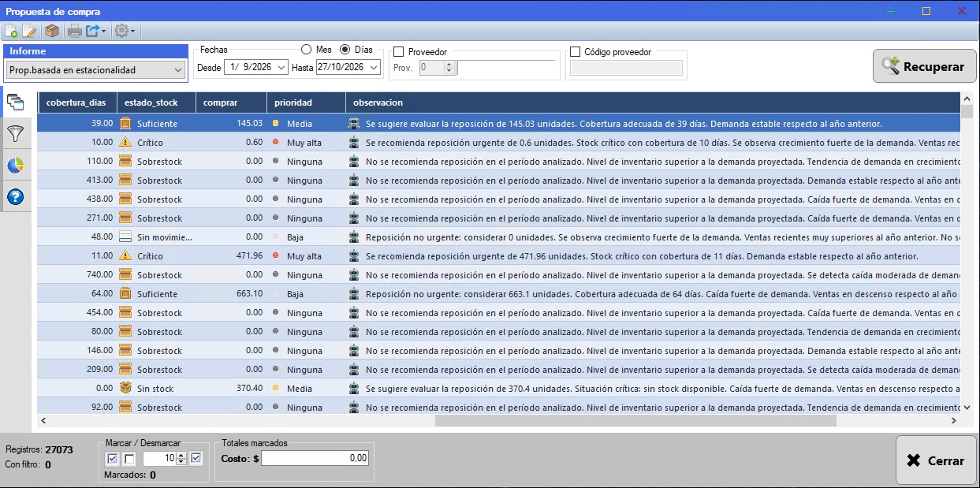Click the Costo total input field
Image resolution: width=980 pixels, height=488 pixels.
pyautogui.click(x=315, y=458)
